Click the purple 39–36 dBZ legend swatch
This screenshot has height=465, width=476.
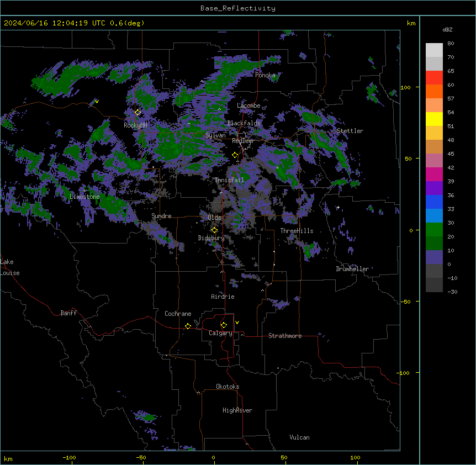click(434, 188)
